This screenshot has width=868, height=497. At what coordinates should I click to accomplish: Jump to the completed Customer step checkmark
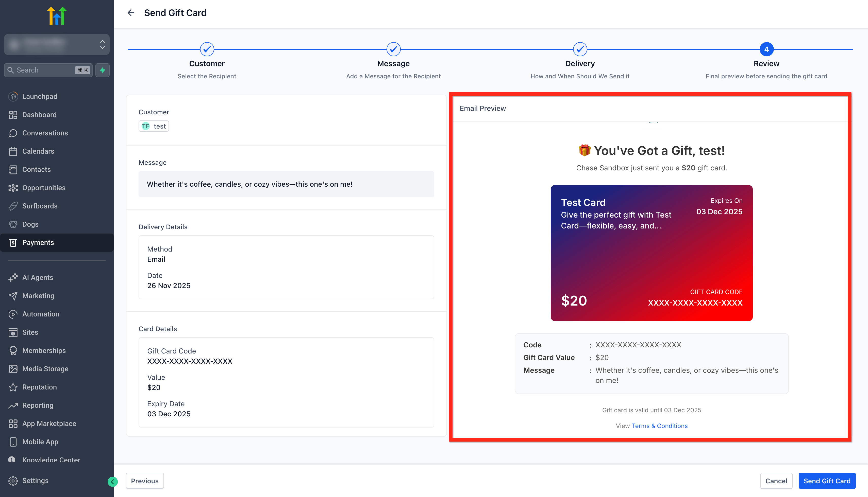coord(207,49)
